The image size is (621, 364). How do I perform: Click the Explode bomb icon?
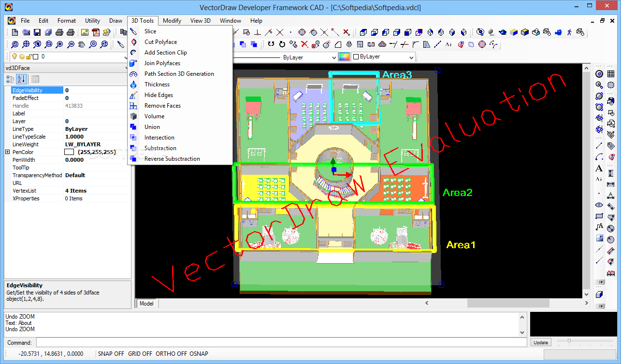(x=326, y=44)
